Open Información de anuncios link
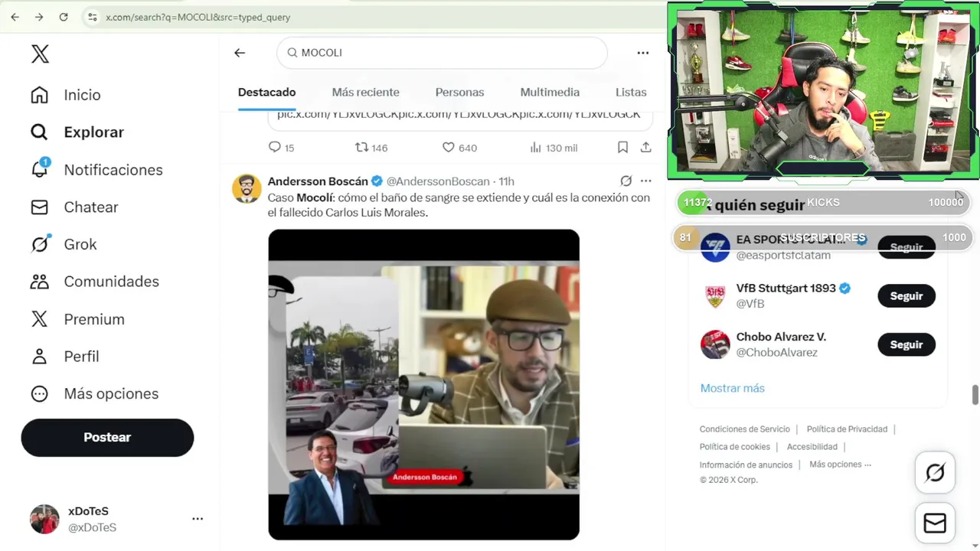980x551 pixels. (x=746, y=465)
